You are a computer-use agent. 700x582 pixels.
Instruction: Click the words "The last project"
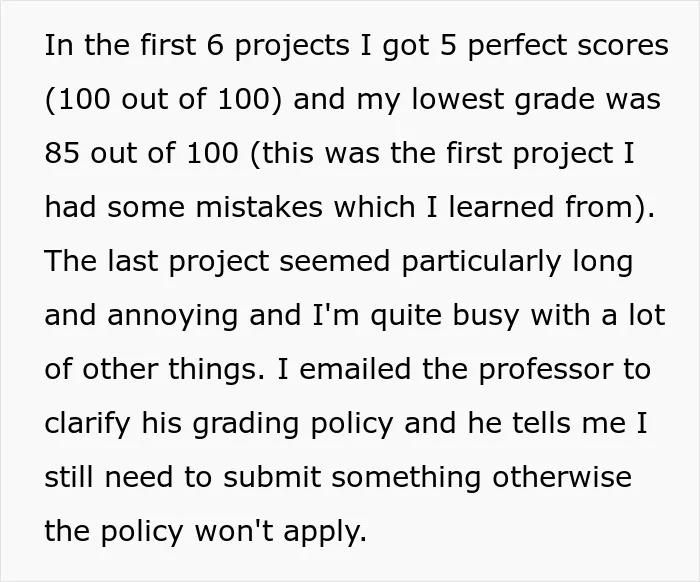(157, 262)
